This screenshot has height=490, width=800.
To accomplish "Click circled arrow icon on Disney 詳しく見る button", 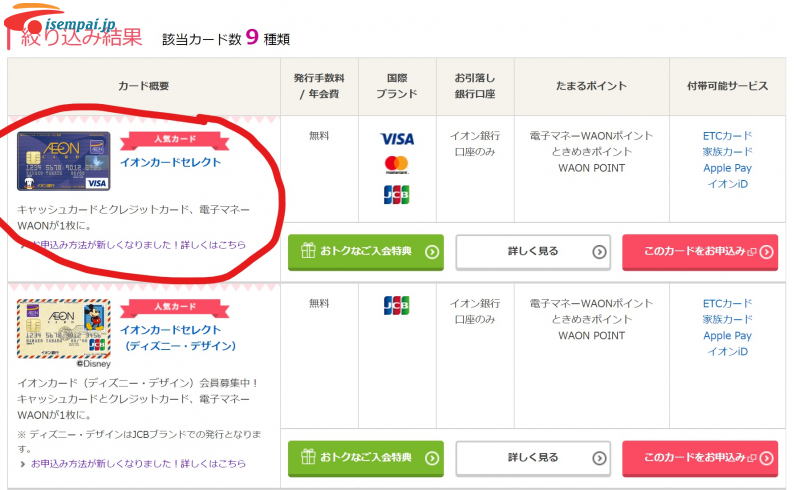I will click(599, 458).
